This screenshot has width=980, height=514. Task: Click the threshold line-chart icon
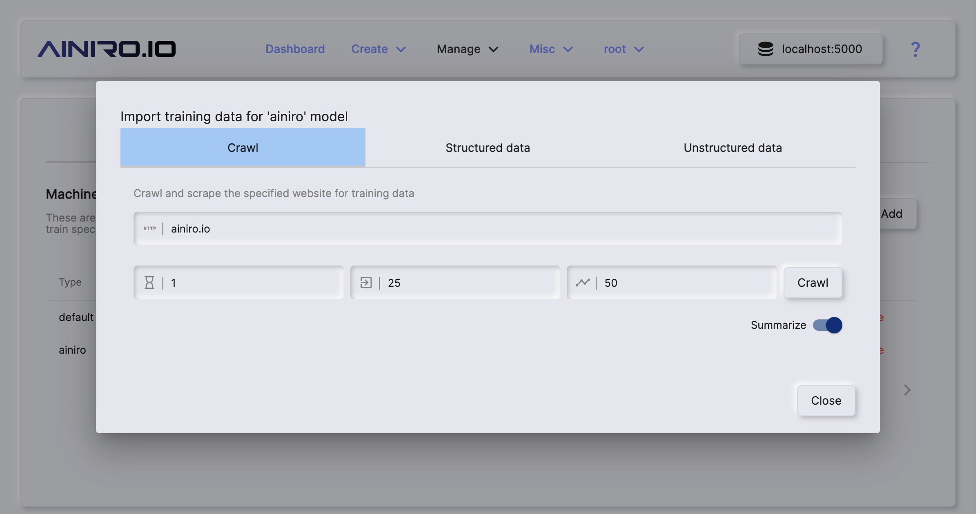[583, 283]
